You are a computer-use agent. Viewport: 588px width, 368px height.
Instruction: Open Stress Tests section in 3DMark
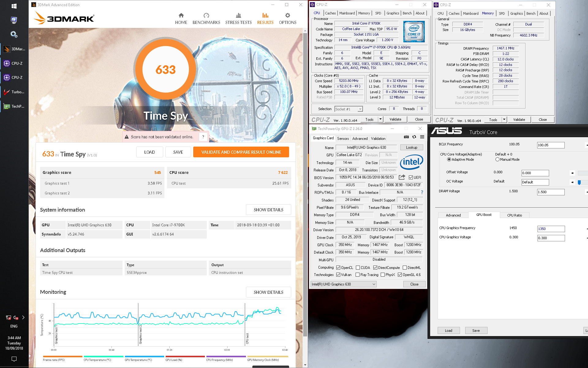(238, 18)
